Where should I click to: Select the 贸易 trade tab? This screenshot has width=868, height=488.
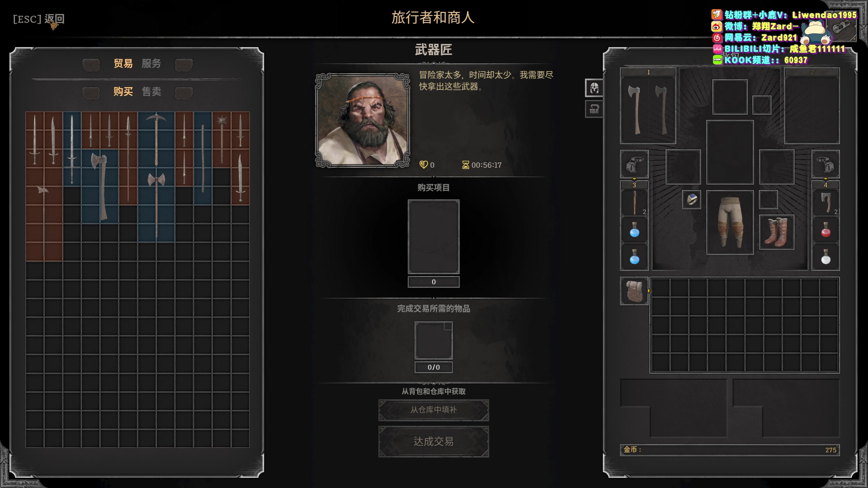pos(123,63)
